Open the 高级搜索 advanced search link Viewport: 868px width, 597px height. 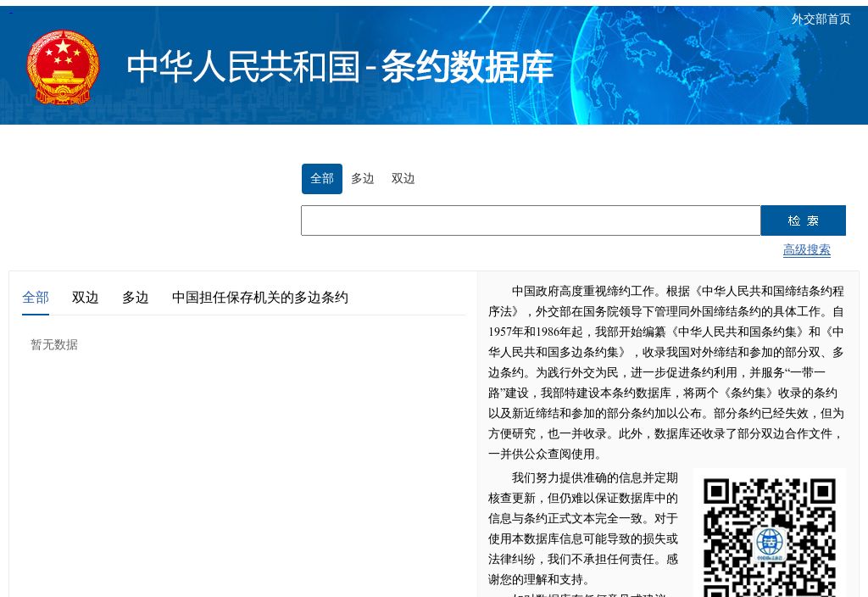tap(806, 249)
